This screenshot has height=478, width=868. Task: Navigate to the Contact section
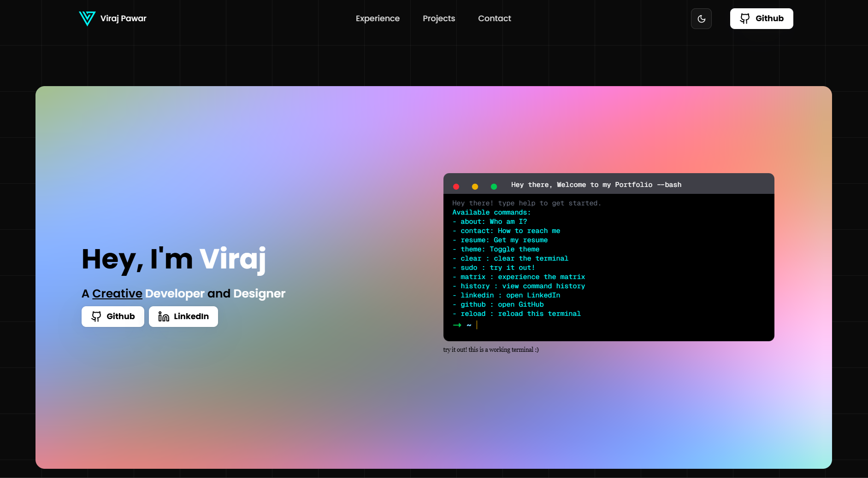click(494, 18)
